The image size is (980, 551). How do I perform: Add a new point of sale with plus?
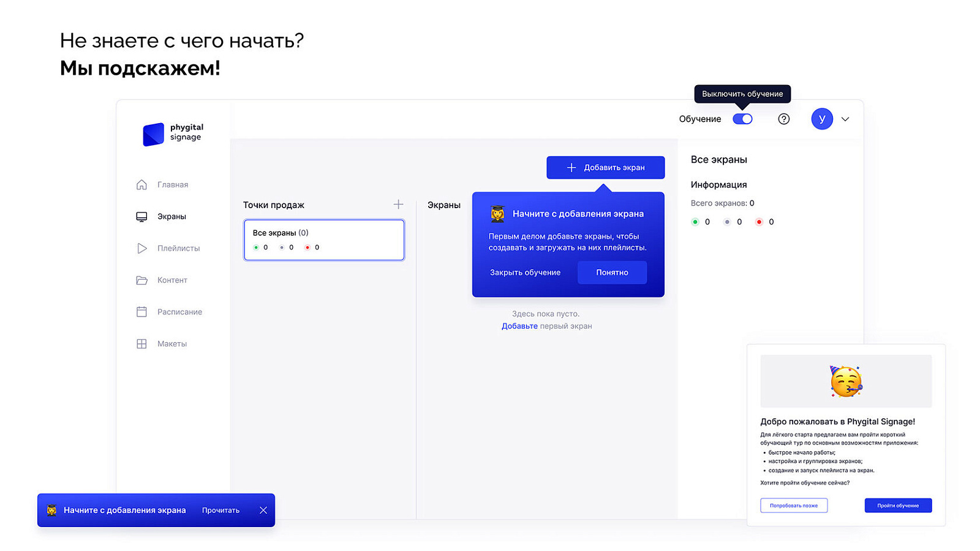398,204
